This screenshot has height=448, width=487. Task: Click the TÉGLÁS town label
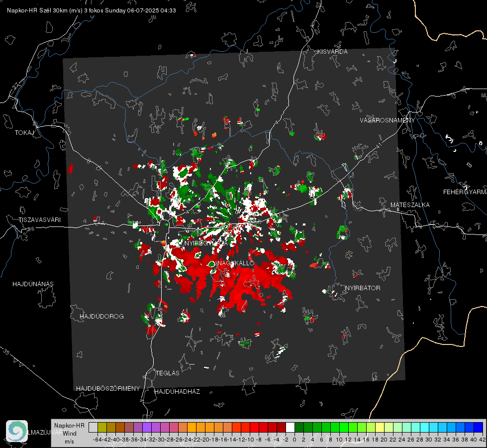(168, 373)
